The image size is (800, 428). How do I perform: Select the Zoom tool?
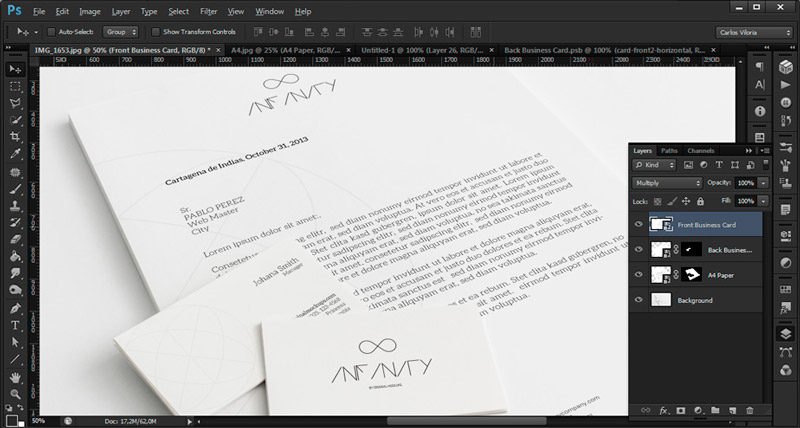click(x=15, y=394)
